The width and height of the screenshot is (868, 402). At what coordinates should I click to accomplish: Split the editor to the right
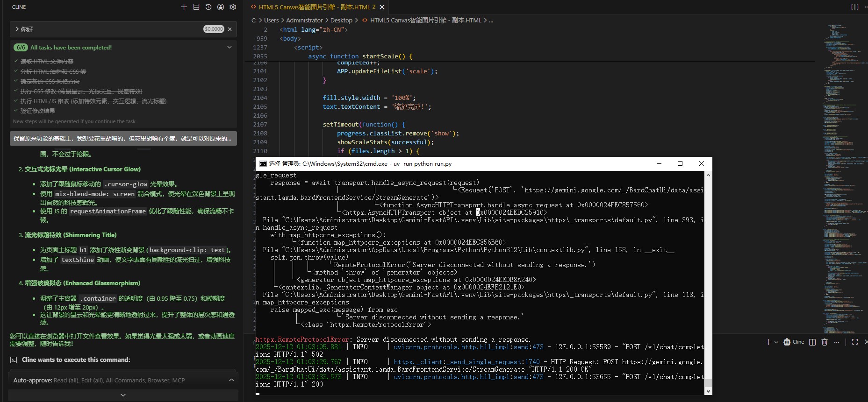coord(855,7)
